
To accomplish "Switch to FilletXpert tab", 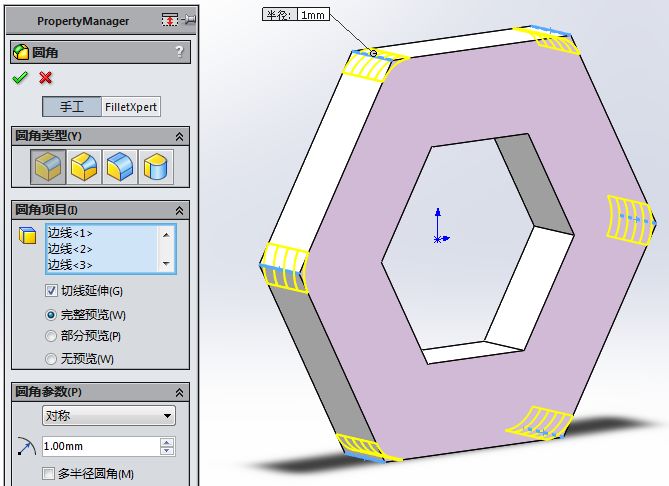I will (x=131, y=107).
